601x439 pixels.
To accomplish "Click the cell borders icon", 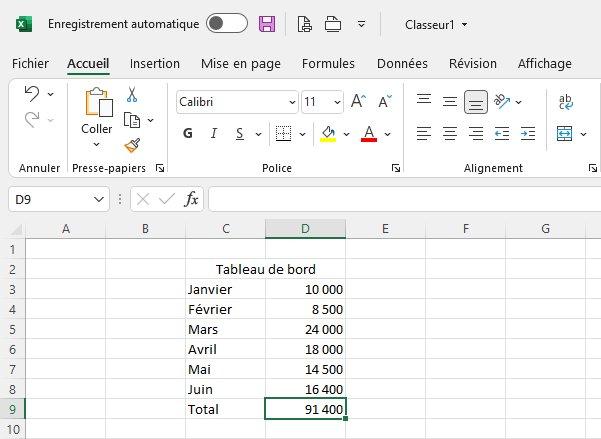I will pyautogui.click(x=283, y=133).
